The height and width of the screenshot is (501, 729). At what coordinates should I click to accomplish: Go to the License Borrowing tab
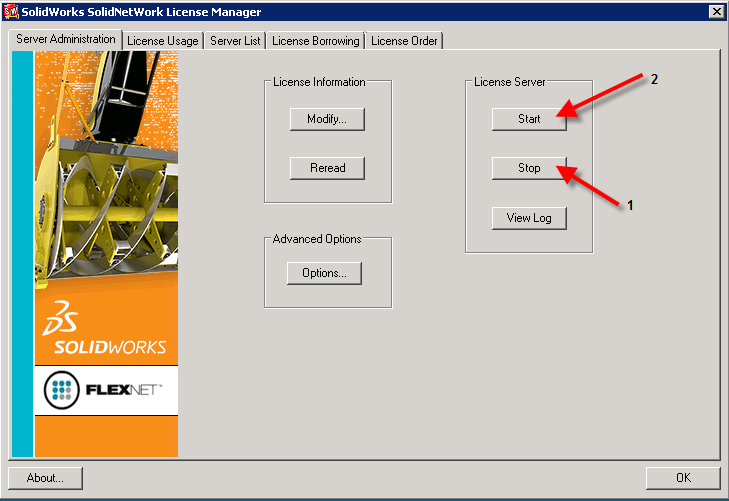315,41
